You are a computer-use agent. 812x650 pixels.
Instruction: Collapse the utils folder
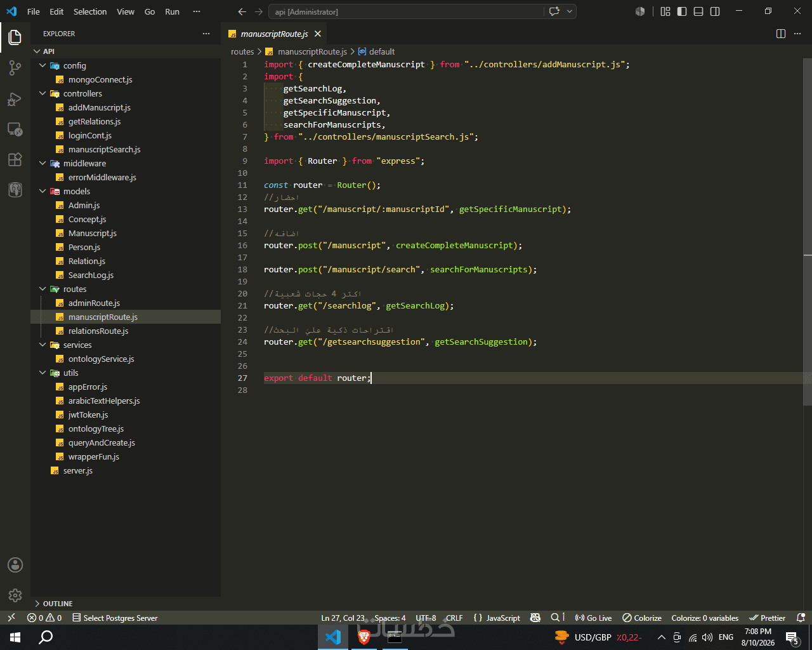tap(126, 373)
